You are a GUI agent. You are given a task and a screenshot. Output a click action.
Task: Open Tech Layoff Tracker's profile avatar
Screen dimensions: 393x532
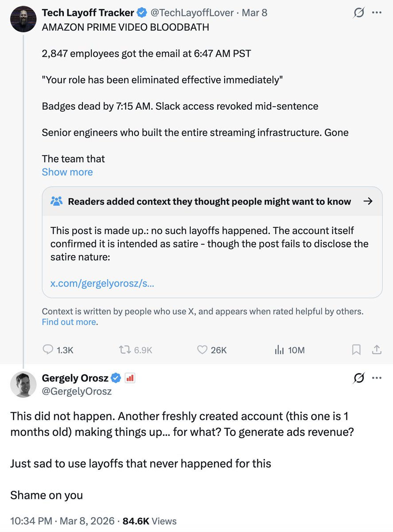tap(23, 19)
